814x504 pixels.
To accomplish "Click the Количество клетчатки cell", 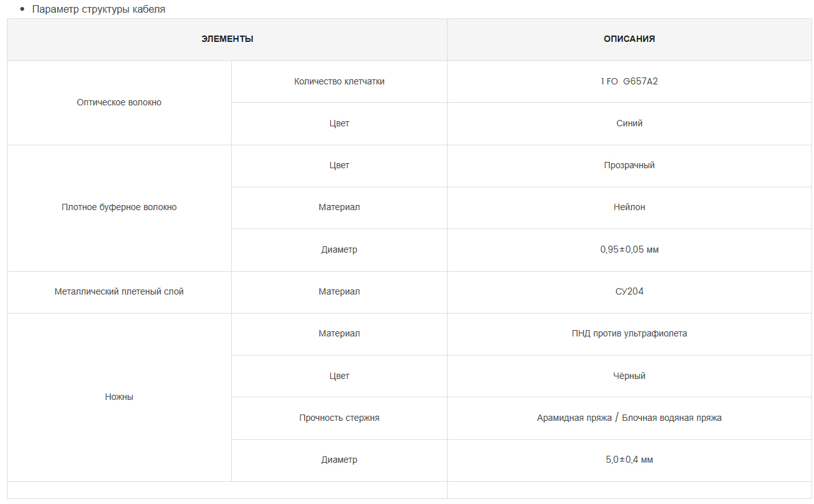I will tap(339, 81).
